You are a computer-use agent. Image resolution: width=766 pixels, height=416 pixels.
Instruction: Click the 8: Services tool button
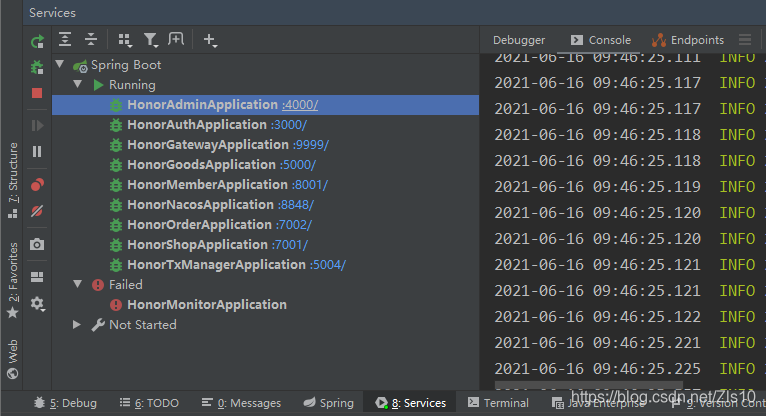410,403
